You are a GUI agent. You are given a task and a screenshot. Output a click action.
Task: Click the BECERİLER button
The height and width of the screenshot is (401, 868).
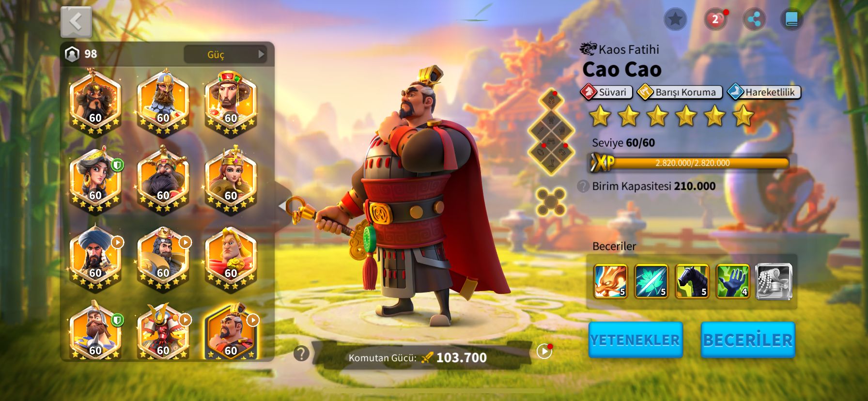point(748,340)
